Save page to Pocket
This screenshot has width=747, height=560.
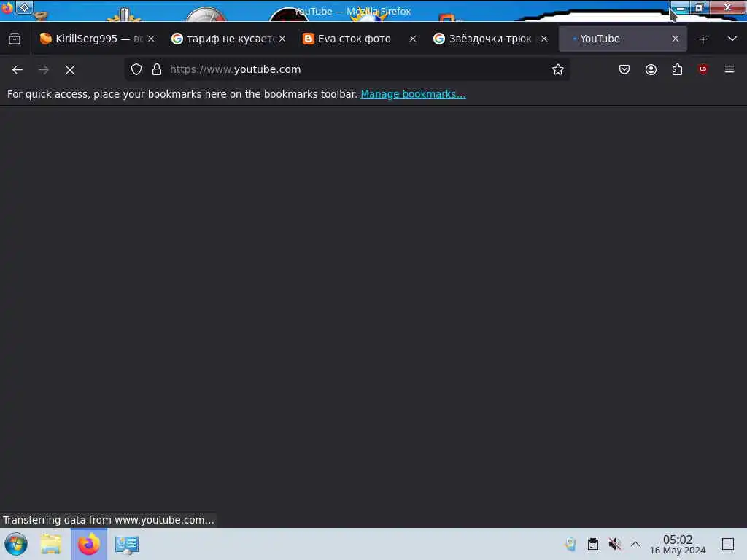624,69
